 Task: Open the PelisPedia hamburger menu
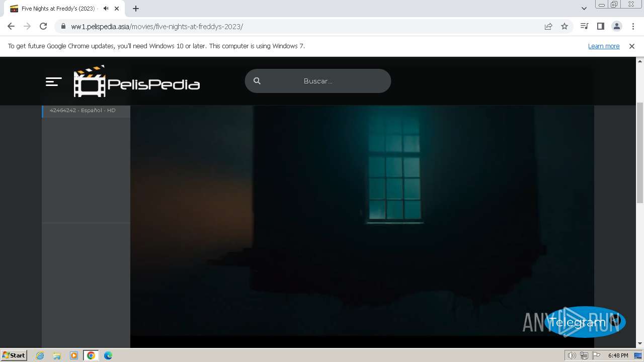[x=54, y=81]
